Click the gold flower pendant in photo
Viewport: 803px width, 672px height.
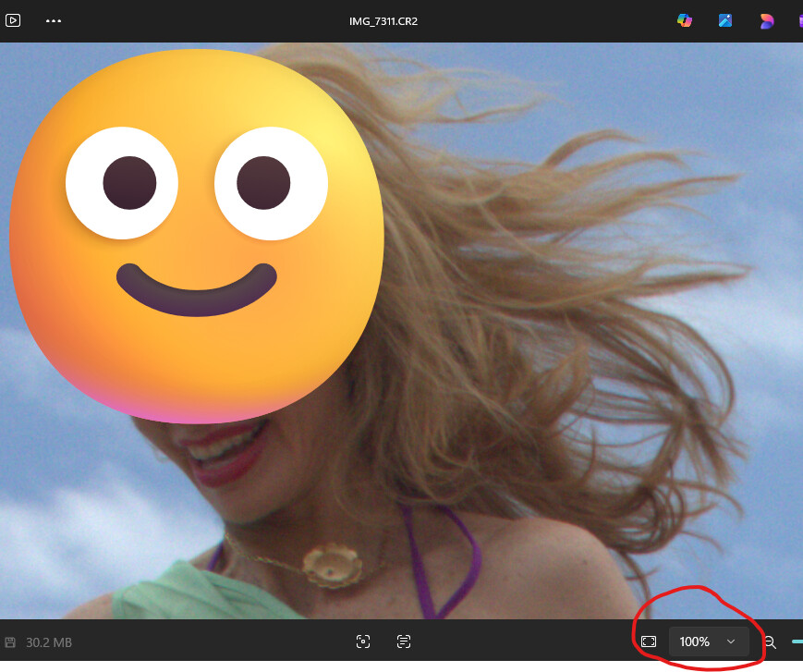coord(333,564)
